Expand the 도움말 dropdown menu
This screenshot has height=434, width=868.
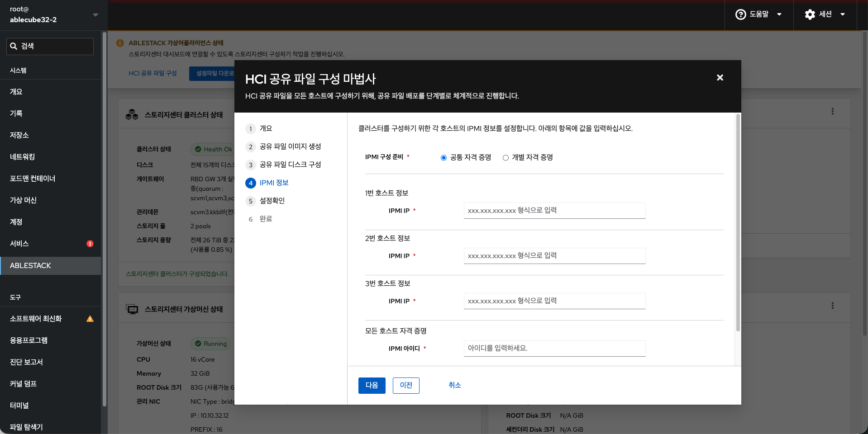click(779, 14)
